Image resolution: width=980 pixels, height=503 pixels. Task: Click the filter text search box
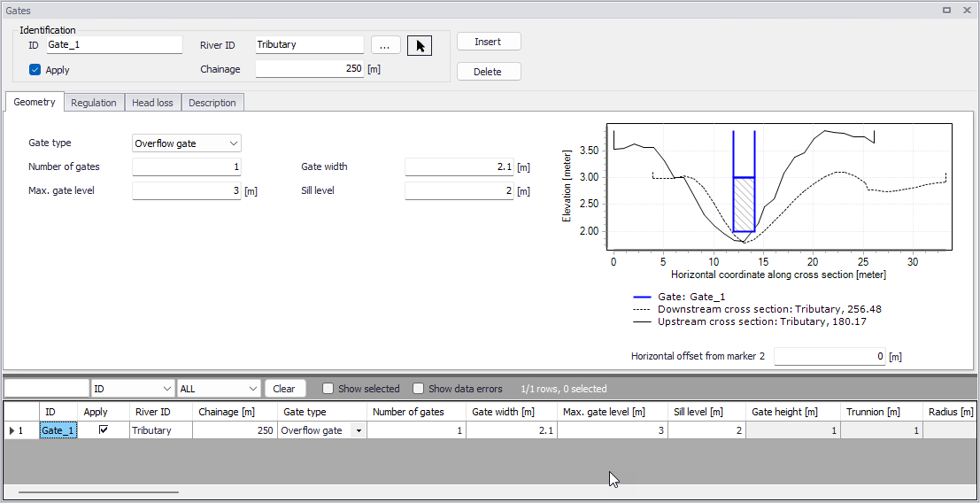[x=47, y=389]
